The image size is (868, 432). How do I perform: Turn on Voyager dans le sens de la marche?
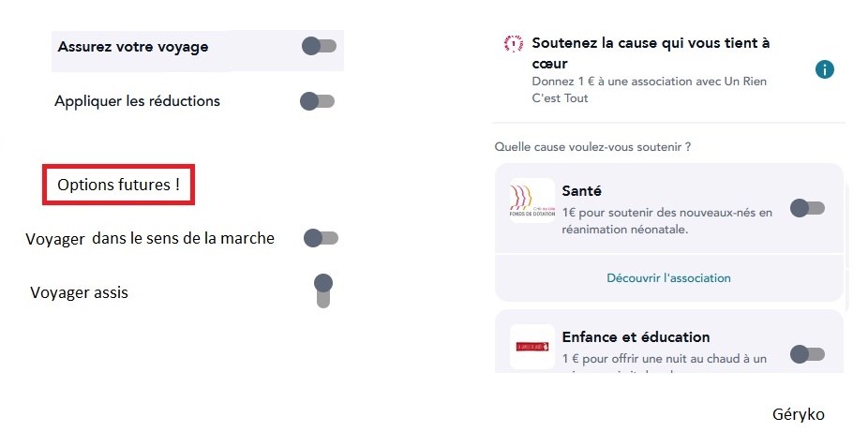pos(320,239)
